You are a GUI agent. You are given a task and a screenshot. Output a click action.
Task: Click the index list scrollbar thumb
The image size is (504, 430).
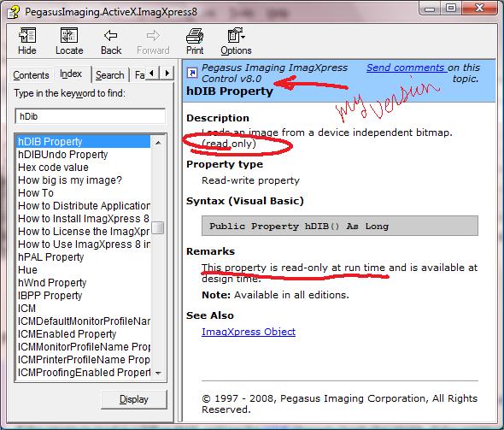point(158,227)
